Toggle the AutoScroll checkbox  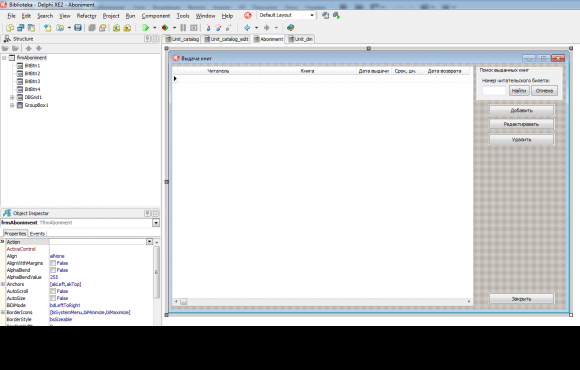point(53,291)
